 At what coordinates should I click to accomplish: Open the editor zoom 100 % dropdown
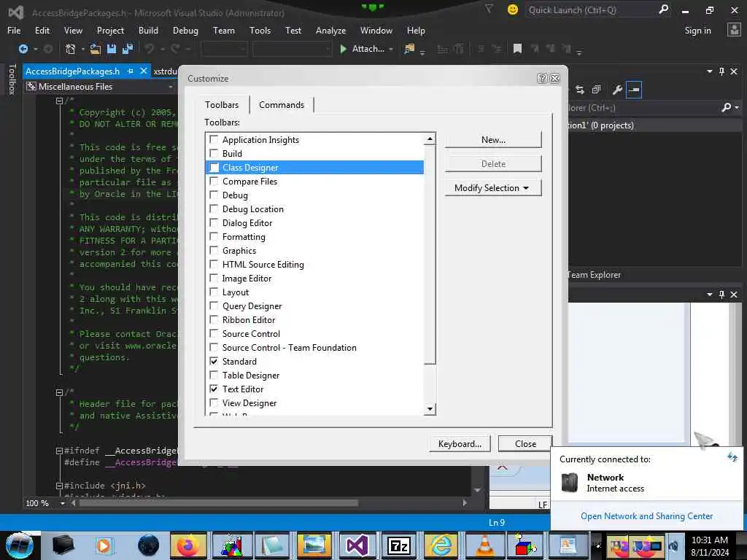(63, 503)
